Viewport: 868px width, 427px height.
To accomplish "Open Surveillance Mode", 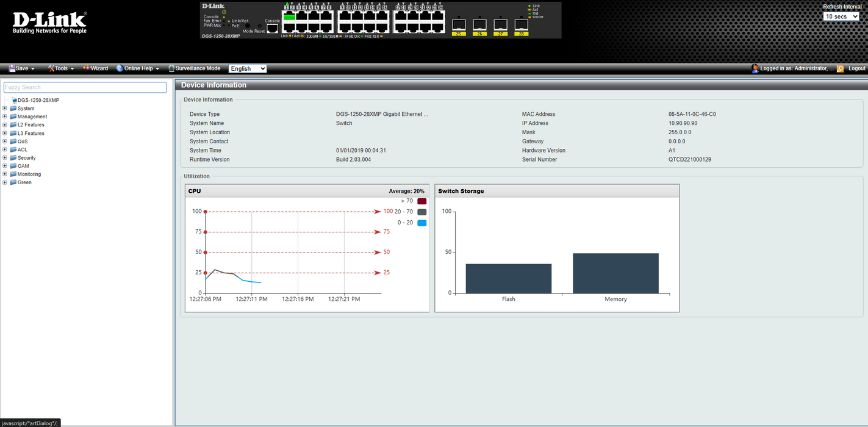I will (194, 69).
